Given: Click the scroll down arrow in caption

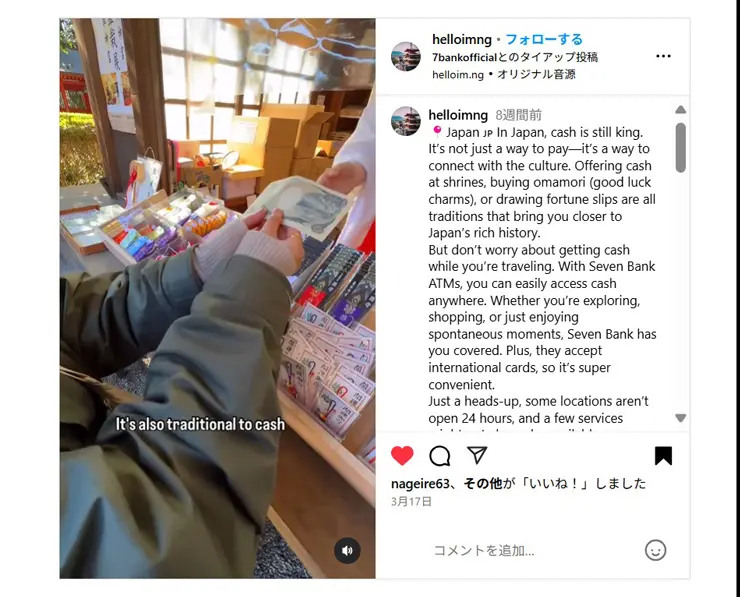Looking at the screenshot, I should [x=681, y=418].
